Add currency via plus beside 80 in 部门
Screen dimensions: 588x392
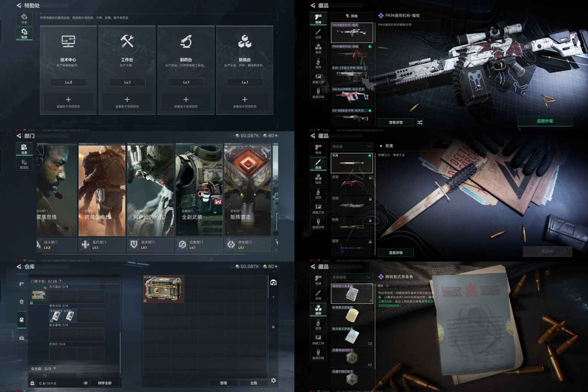(x=276, y=136)
